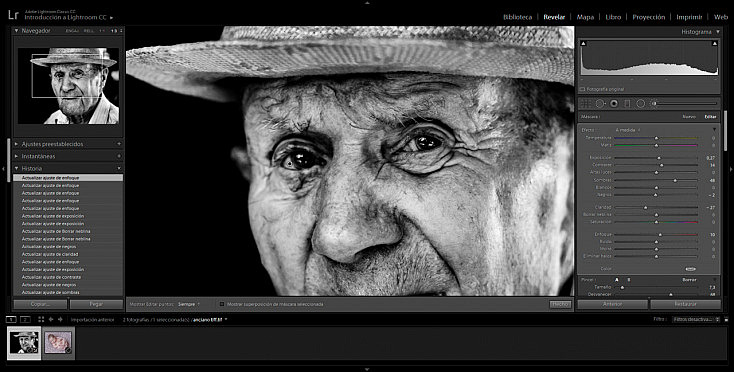Open grid view icon in filmstrip bar
This screenshot has height=372, width=734.
click(41, 319)
